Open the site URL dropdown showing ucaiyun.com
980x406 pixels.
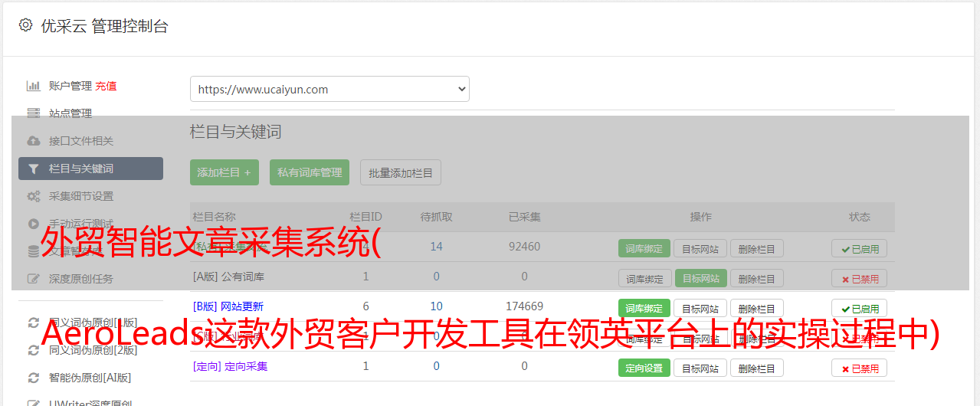pos(329,89)
